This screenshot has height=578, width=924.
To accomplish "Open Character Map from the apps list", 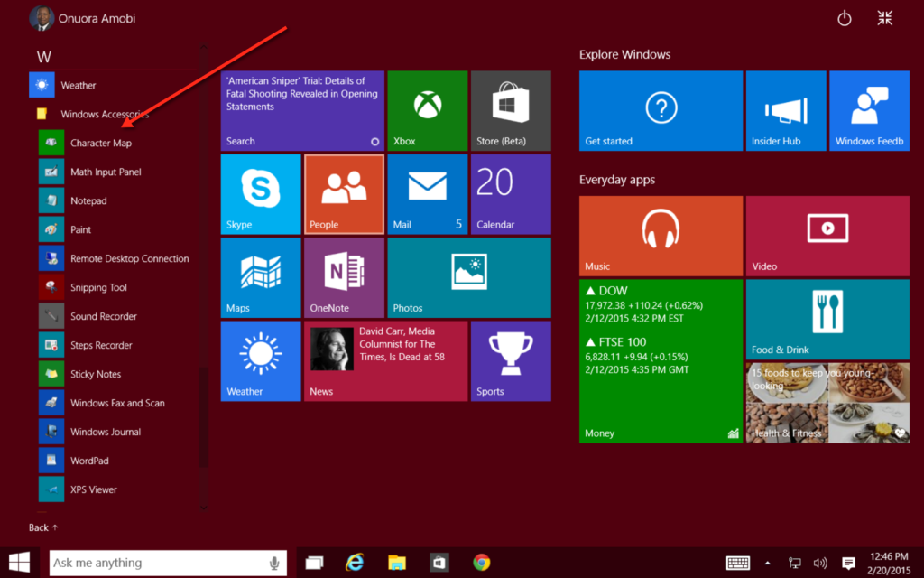I will 102,143.
